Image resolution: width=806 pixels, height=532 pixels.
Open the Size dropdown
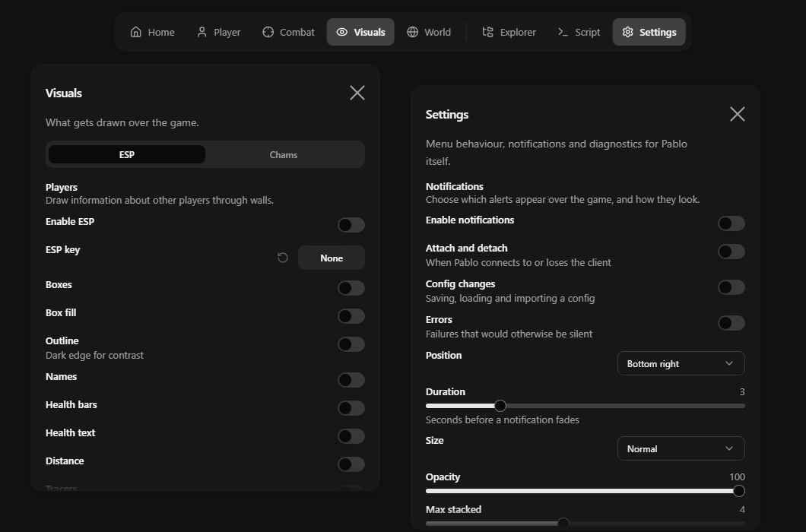tap(681, 448)
